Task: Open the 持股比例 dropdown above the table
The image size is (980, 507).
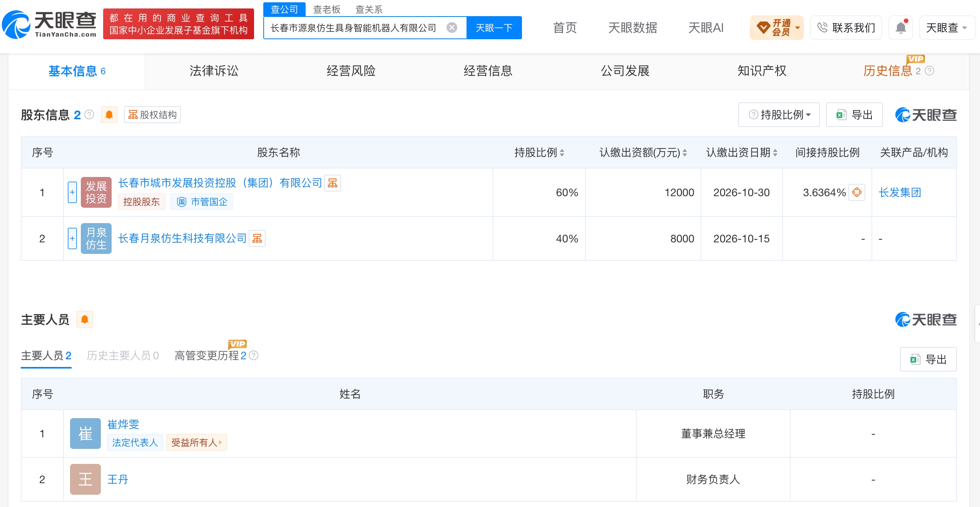Action: [x=779, y=115]
